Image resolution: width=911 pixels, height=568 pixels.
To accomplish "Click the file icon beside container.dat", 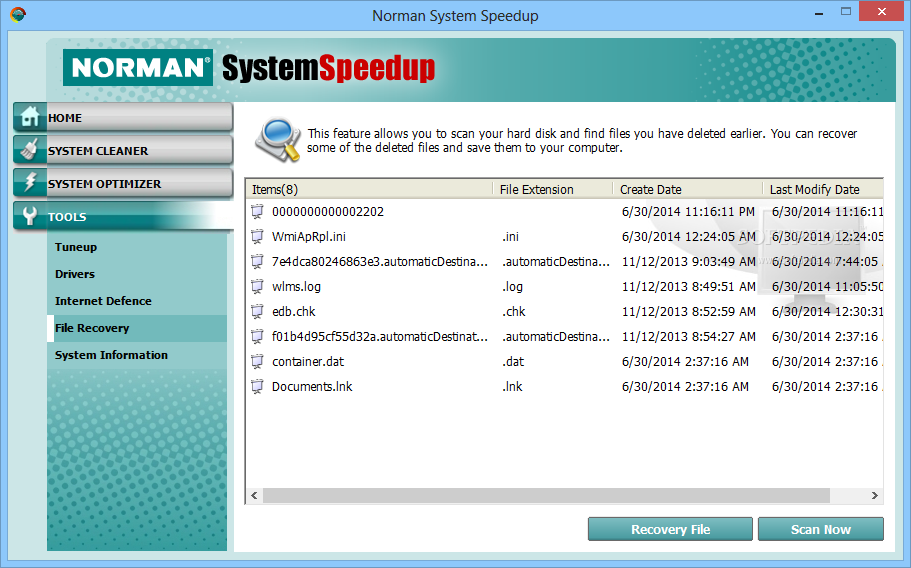I will [257, 361].
